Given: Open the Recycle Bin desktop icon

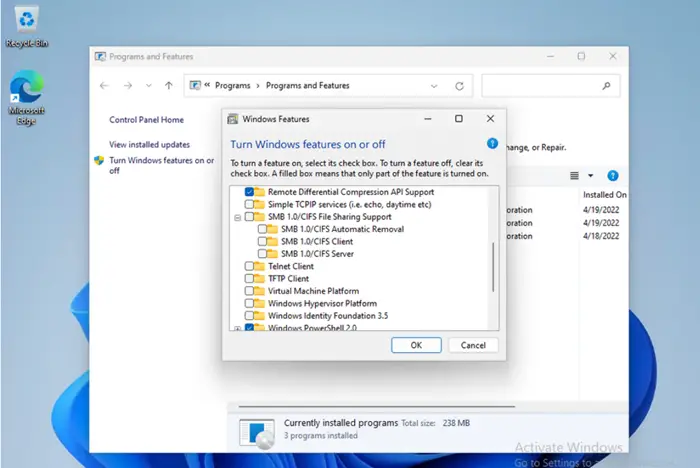Looking at the screenshot, I should pos(27,26).
